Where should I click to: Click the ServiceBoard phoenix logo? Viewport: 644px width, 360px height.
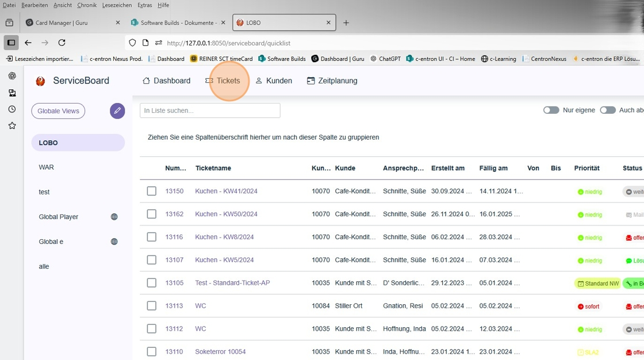tap(40, 81)
